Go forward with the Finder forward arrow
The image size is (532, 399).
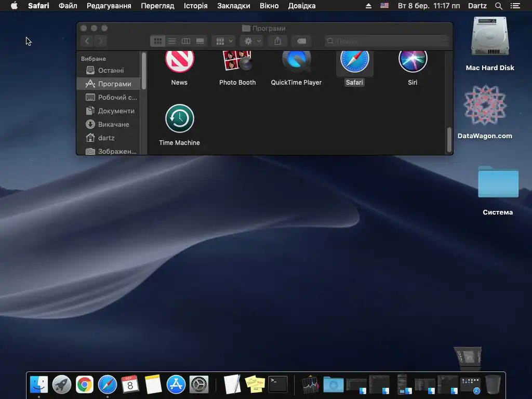coord(100,41)
